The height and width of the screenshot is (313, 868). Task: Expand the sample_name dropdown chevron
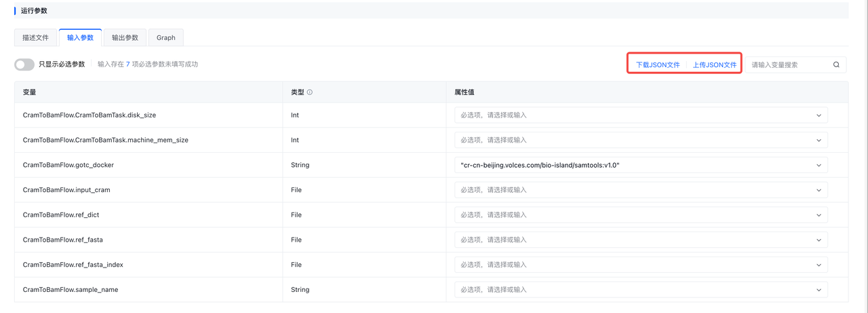point(819,290)
